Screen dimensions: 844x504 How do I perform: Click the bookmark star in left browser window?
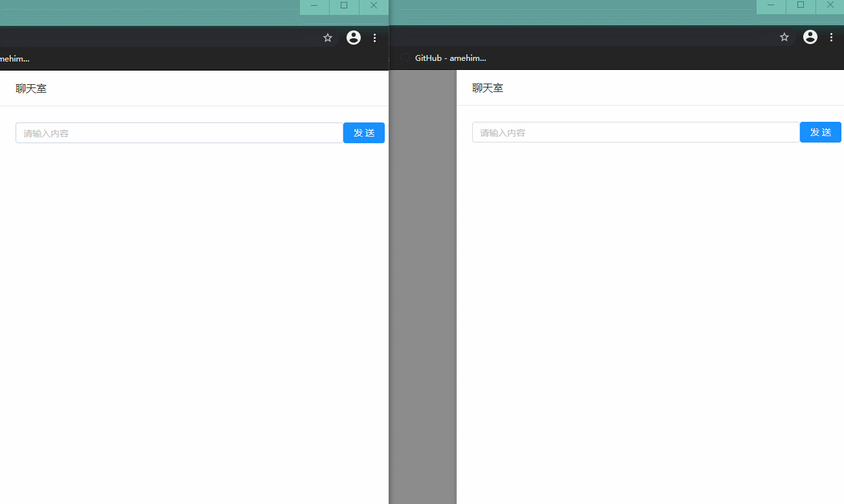click(328, 38)
